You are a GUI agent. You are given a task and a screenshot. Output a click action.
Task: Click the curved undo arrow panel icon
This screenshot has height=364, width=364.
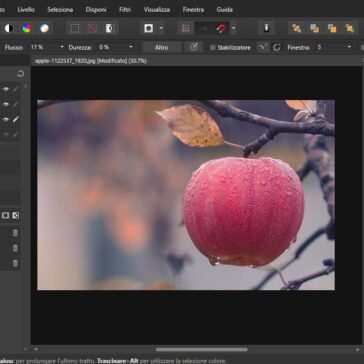pos(21,74)
